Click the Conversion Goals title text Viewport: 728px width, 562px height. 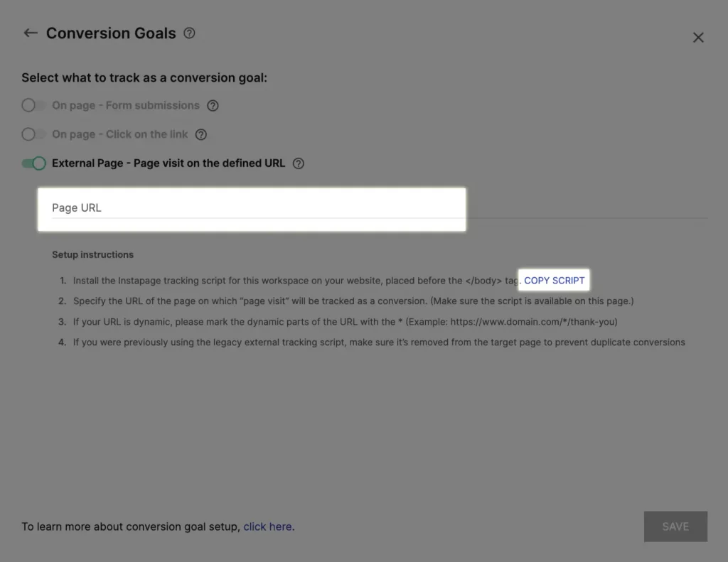coord(111,33)
